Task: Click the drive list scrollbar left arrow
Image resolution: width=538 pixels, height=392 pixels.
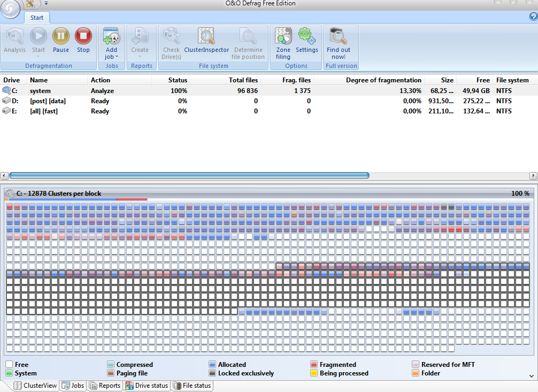Action: 4,176
